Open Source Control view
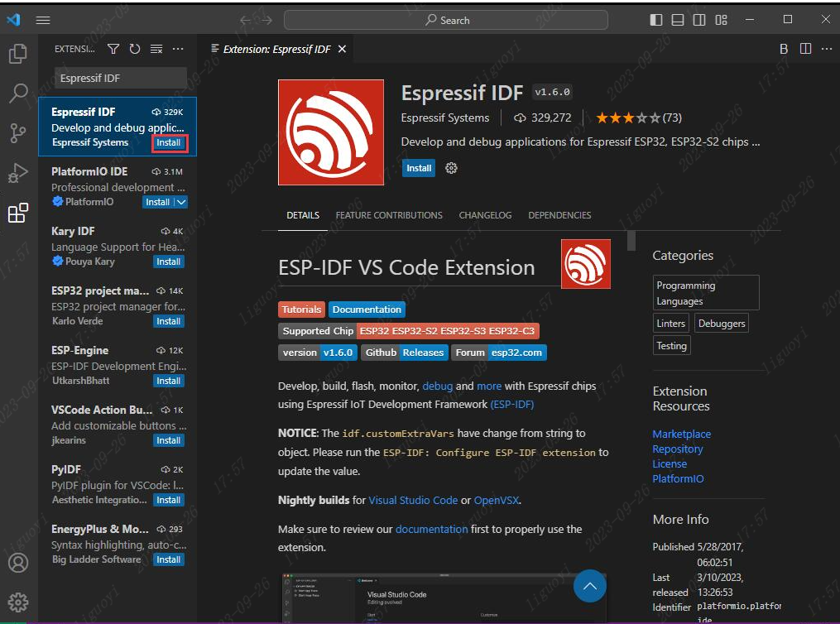The height and width of the screenshot is (624, 840). [18, 133]
